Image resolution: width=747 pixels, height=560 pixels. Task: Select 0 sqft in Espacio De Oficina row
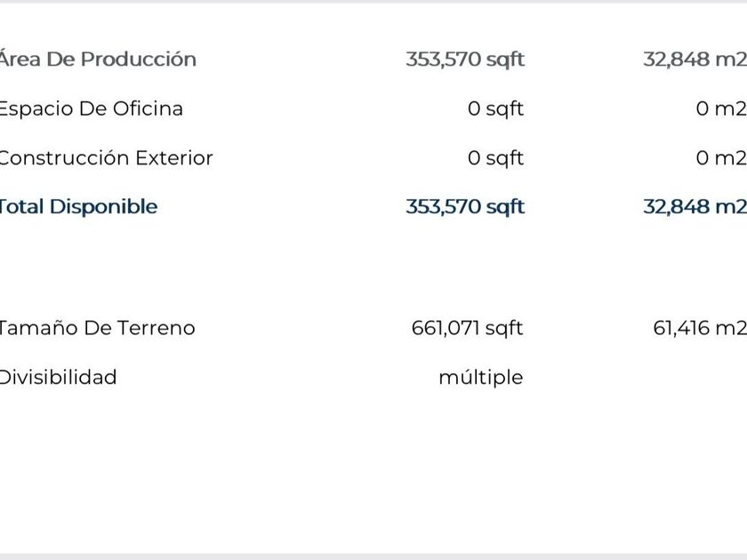tap(495, 108)
